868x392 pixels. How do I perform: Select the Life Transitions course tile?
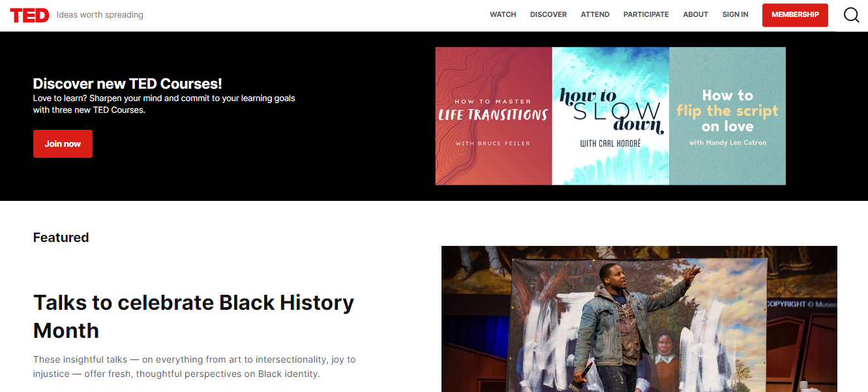(x=493, y=116)
